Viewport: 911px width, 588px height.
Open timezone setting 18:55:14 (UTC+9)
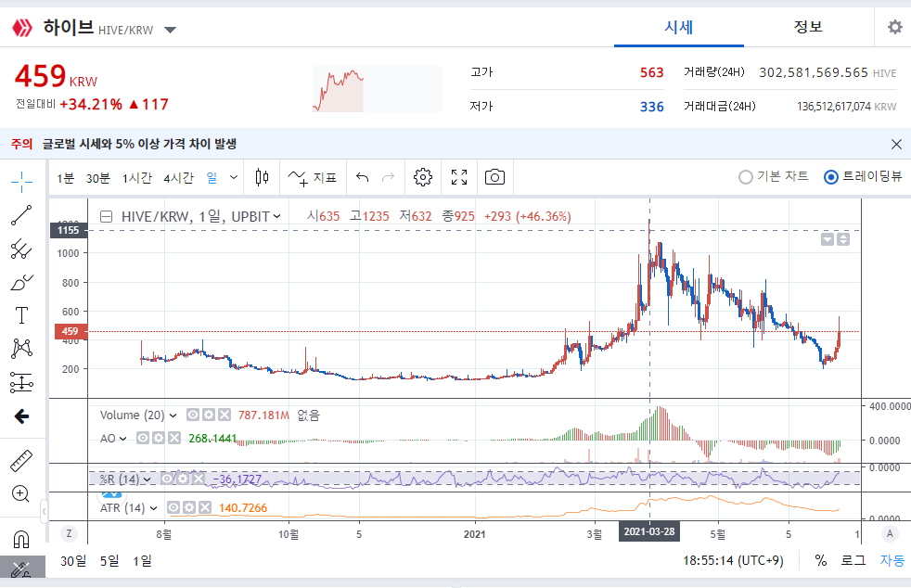pos(733,561)
